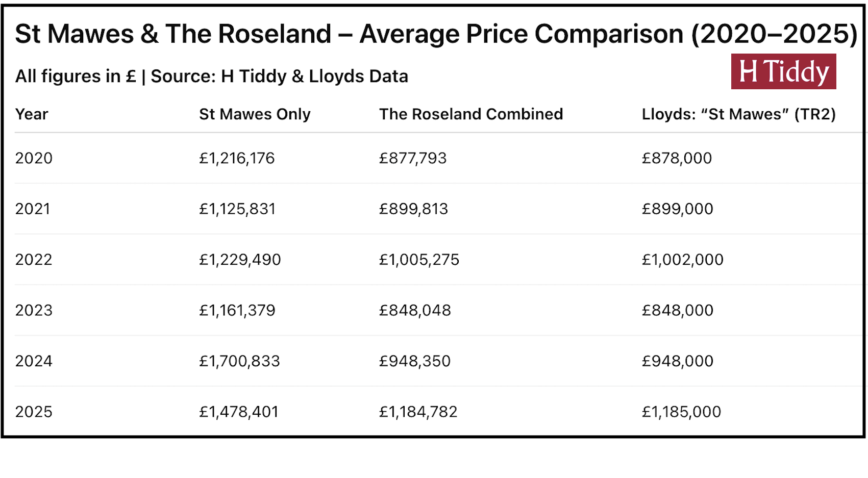This screenshot has width=868, height=478.
Task: Select the £1,185,000 Lloyds value
Action: point(681,412)
